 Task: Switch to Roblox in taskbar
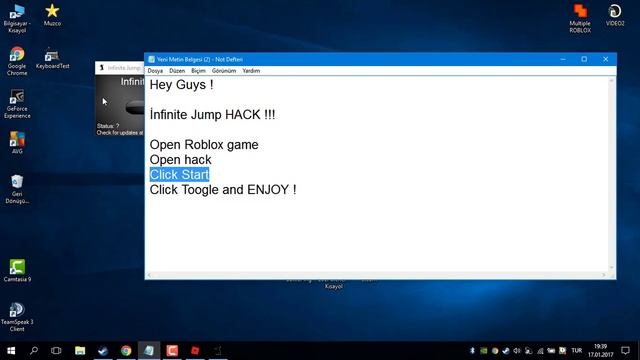point(195,351)
